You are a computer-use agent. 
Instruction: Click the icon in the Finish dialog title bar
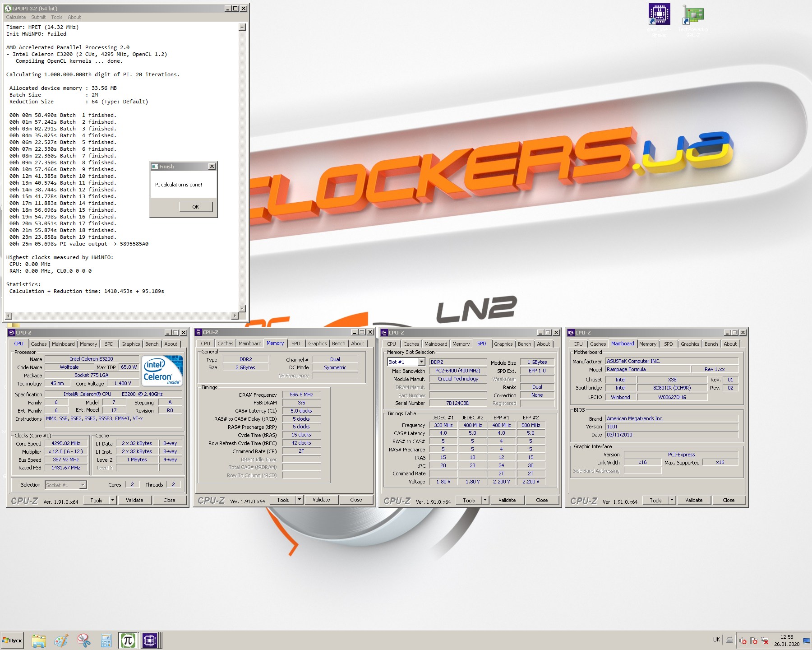pos(155,167)
